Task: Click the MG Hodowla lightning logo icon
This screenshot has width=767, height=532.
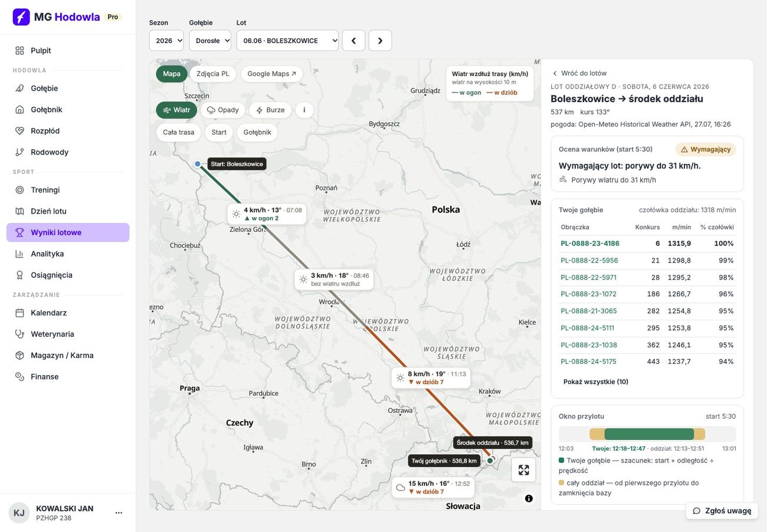Action: pos(21,17)
